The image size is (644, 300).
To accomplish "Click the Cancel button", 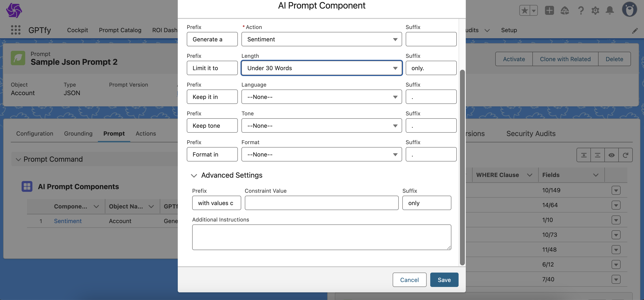I will pyautogui.click(x=409, y=280).
